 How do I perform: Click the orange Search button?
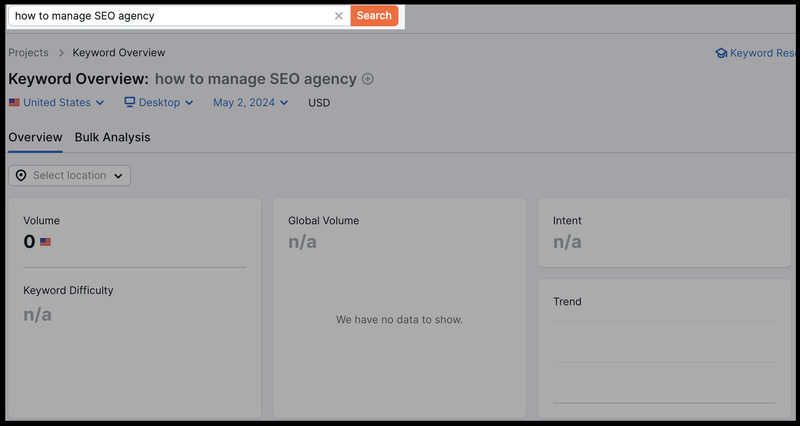pyautogui.click(x=374, y=16)
